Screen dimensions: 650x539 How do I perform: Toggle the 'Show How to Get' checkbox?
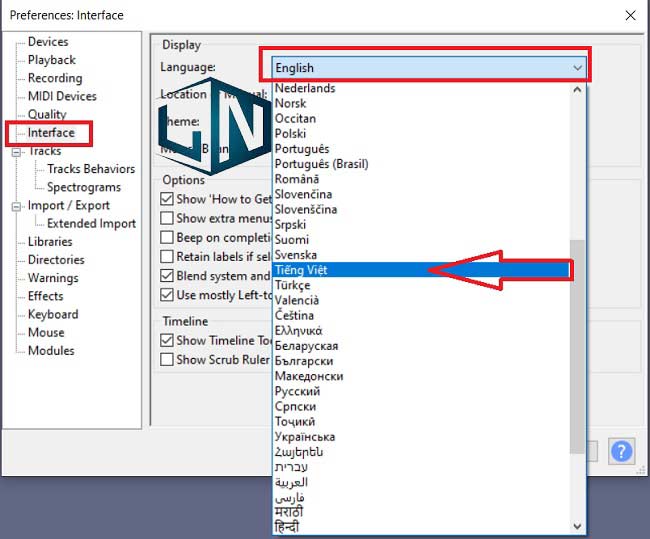click(168, 199)
